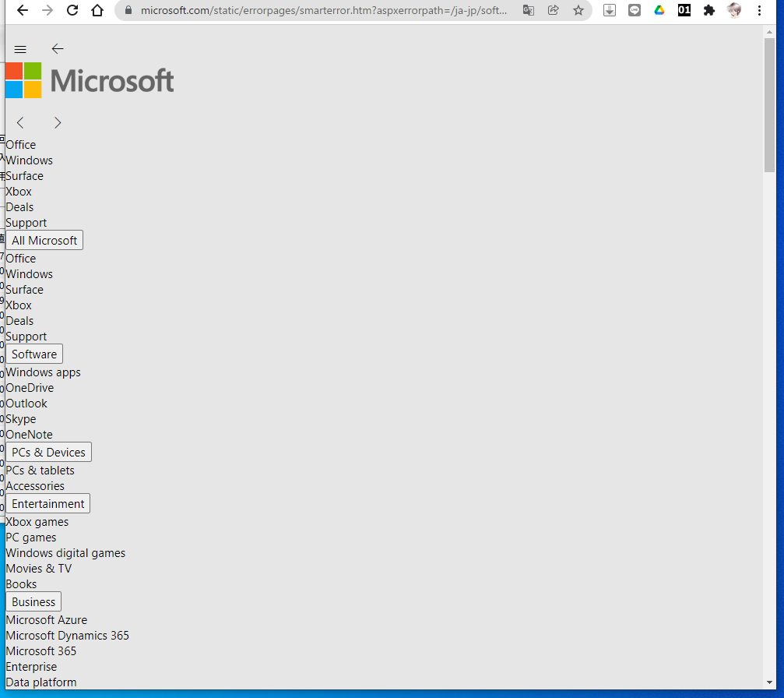Open the Microsoft 365 link
The image size is (784, 698).
coord(41,651)
